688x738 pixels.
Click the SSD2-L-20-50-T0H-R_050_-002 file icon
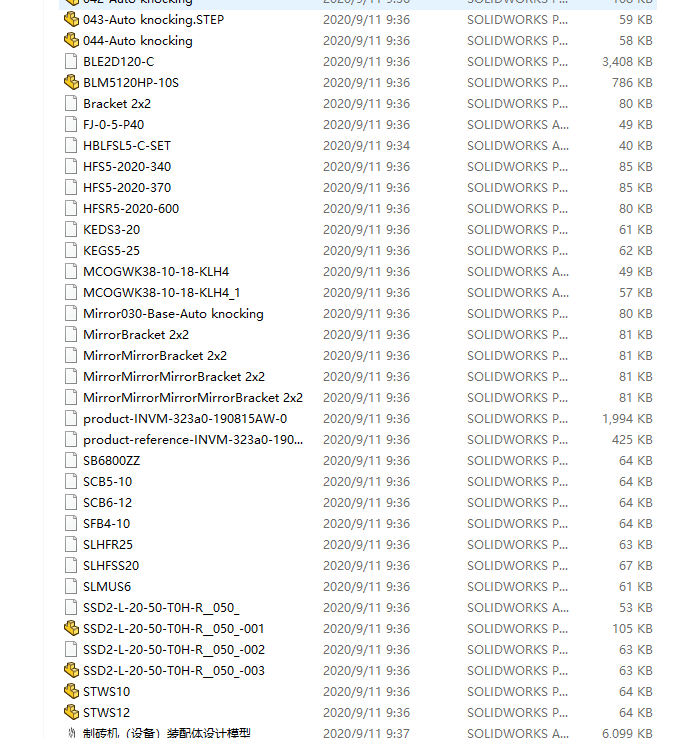pos(71,650)
